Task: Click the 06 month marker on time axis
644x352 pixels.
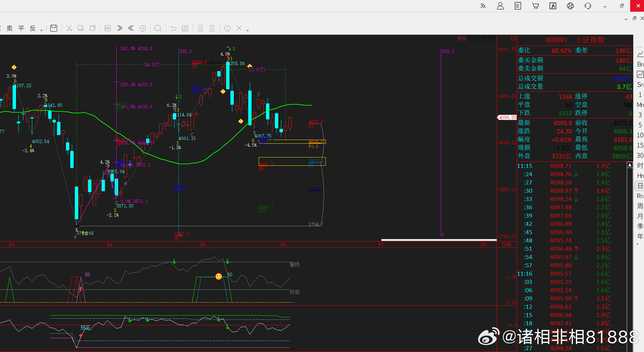Action: pyautogui.click(x=284, y=245)
